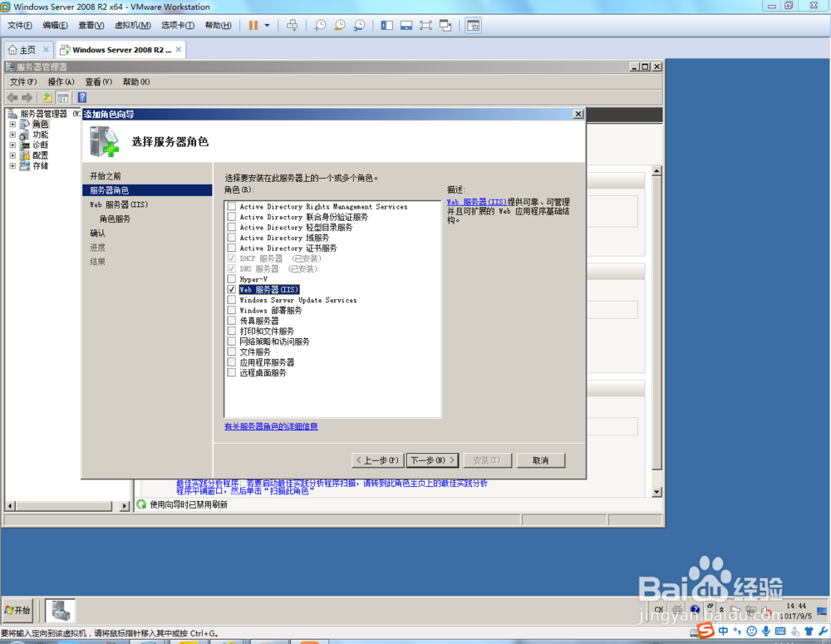Check 文件服务 role checkbox
Screen dimensions: 831x644
(232, 351)
